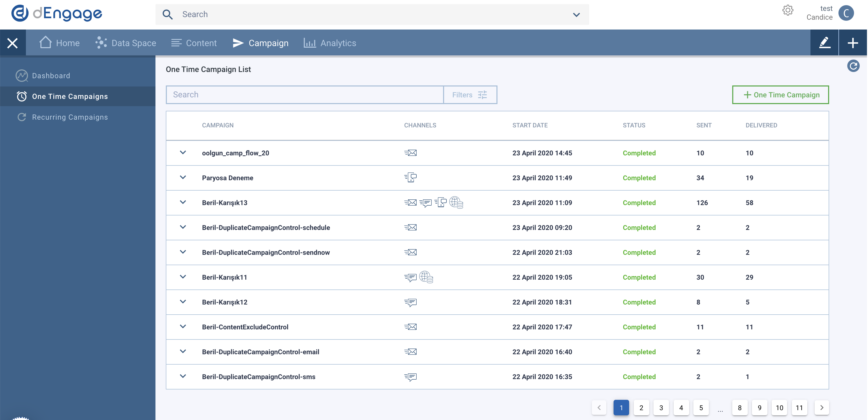Click web push globe icon for Beril-Karışık13
Viewport: 868px width, 420px height.
pos(456,202)
